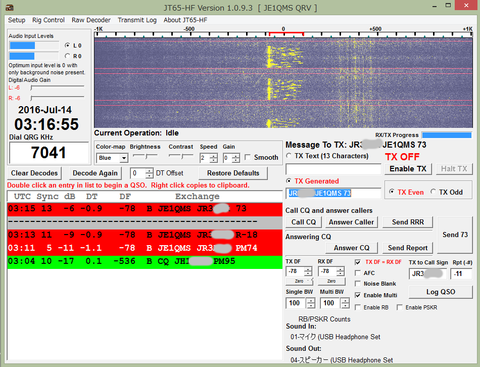The width and height of the screenshot is (480, 367).
Task: Select the 03:15 decode row ending in 73
Action: pyautogui.click(x=145, y=209)
